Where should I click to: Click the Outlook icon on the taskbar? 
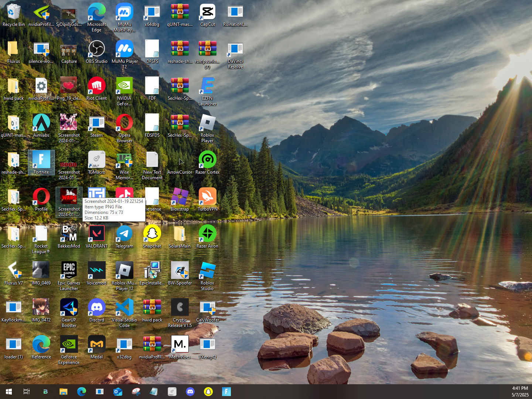[x=118, y=392]
